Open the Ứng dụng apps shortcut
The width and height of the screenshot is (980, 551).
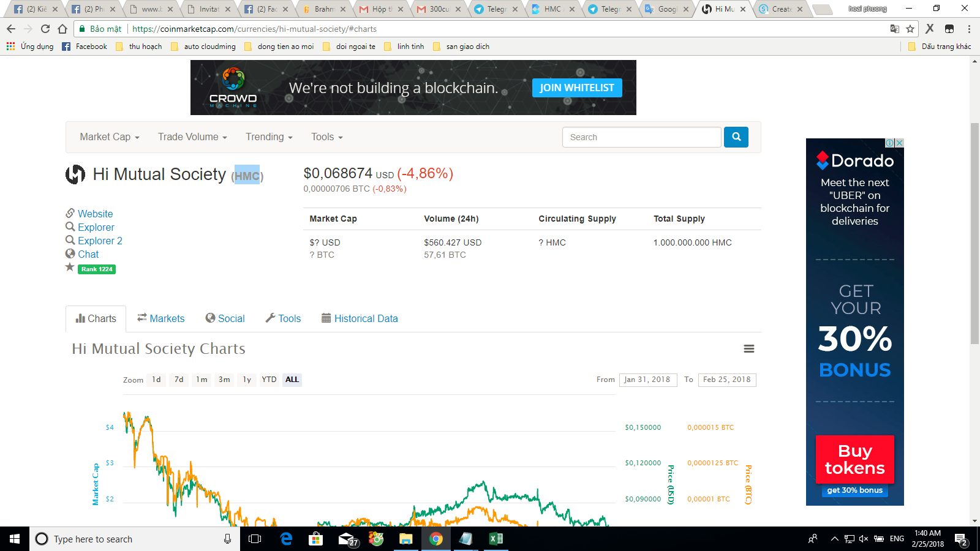30,47
